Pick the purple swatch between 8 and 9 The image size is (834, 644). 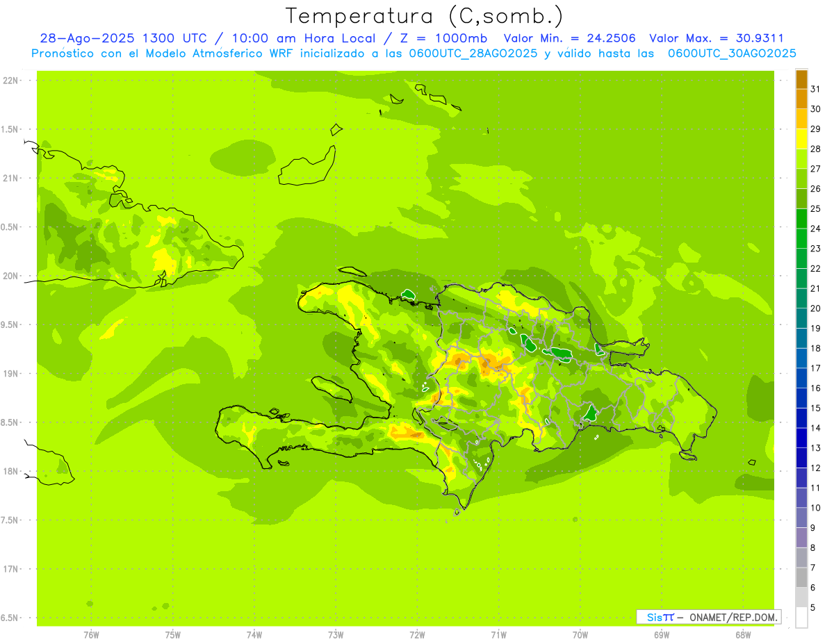801,538
